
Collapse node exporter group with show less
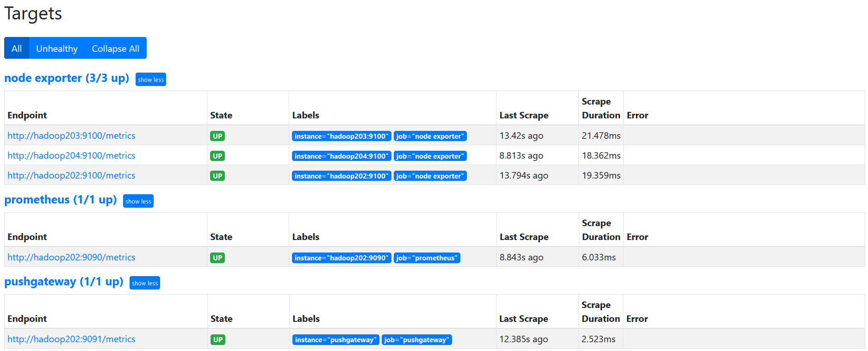click(x=151, y=80)
